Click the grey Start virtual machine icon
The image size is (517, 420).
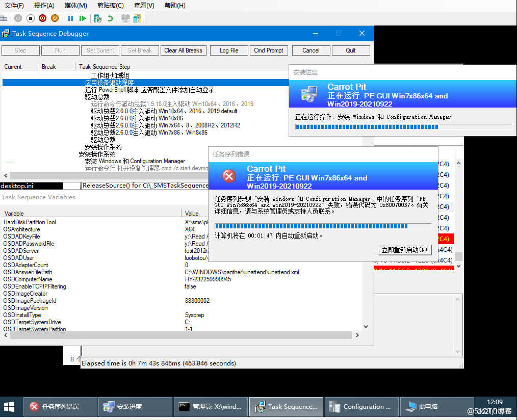point(18,18)
